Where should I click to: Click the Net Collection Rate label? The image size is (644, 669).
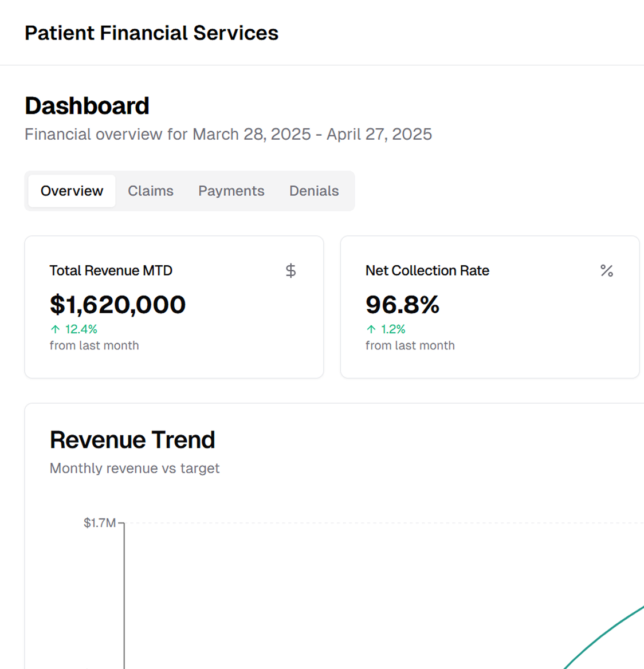pyautogui.click(x=427, y=270)
